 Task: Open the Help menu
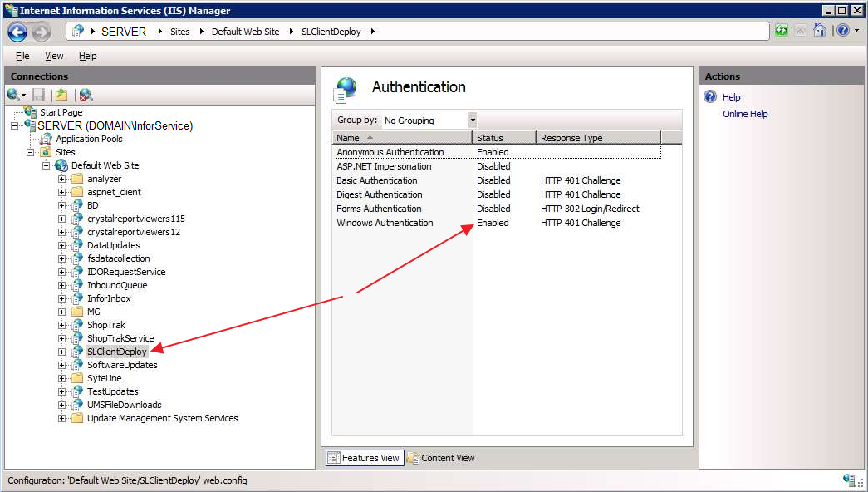(x=87, y=56)
